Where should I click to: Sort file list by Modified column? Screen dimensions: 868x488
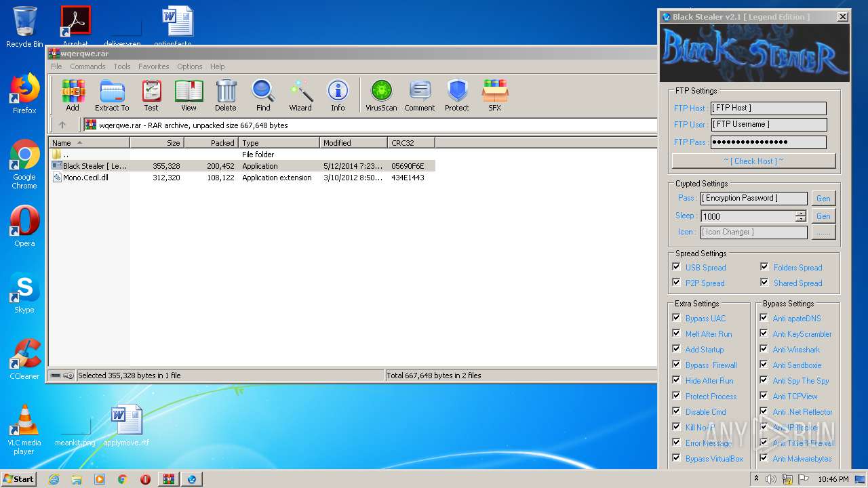353,142
